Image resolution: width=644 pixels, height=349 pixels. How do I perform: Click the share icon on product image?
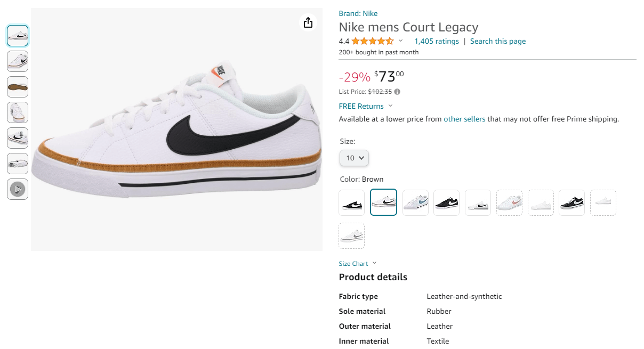(308, 22)
